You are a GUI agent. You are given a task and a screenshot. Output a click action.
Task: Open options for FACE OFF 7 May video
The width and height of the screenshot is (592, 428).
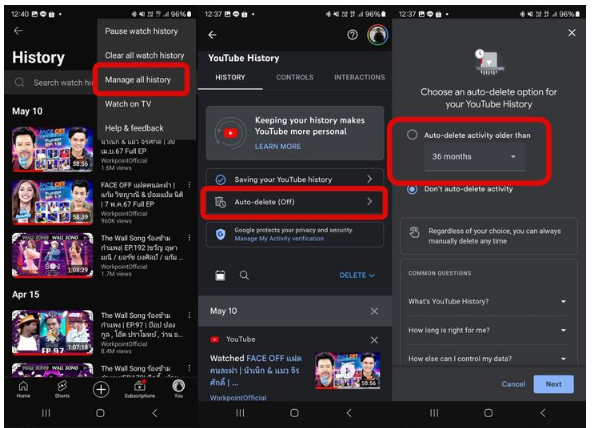coord(189,185)
